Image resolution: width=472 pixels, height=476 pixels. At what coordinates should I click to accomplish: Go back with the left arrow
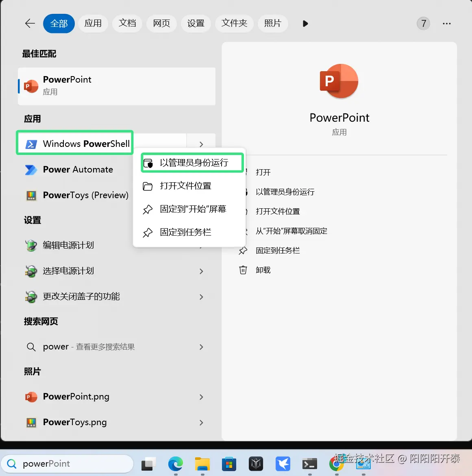30,23
